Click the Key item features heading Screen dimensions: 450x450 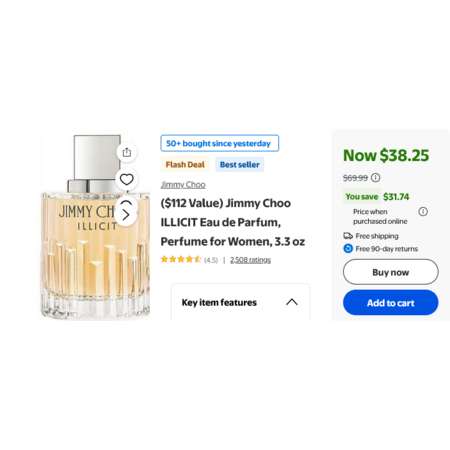pyautogui.click(x=219, y=302)
